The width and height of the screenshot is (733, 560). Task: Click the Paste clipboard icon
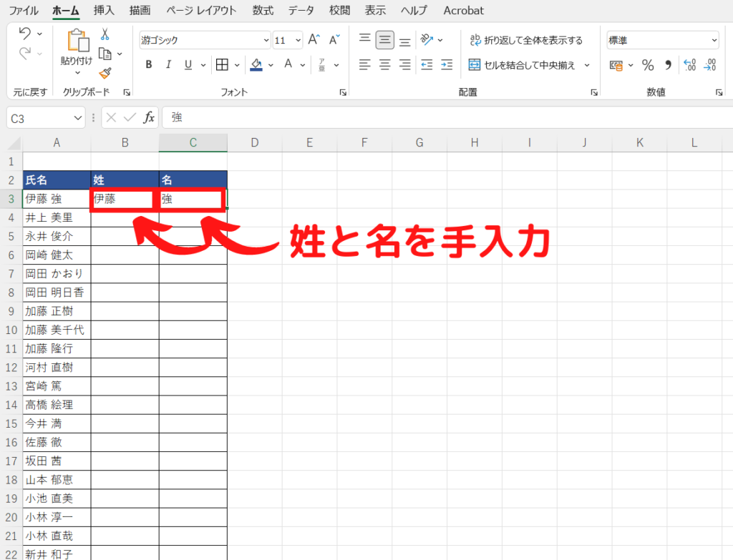[77, 41]
